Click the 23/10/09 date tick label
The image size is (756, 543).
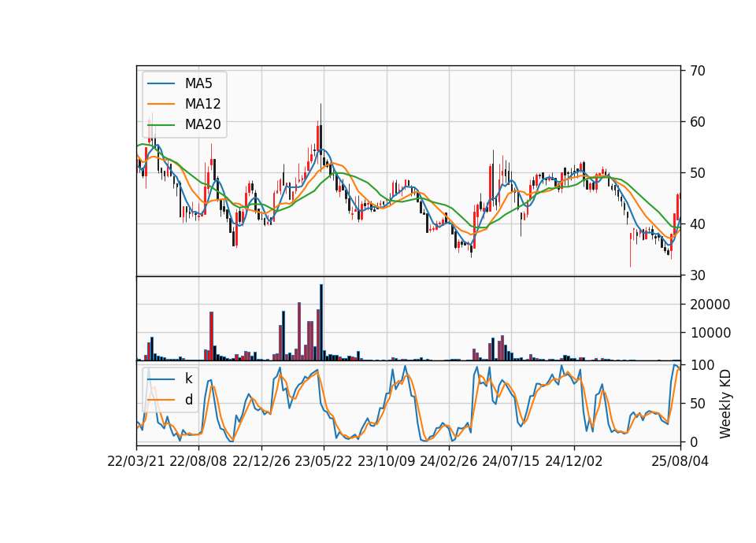click(x=386, y=462)
